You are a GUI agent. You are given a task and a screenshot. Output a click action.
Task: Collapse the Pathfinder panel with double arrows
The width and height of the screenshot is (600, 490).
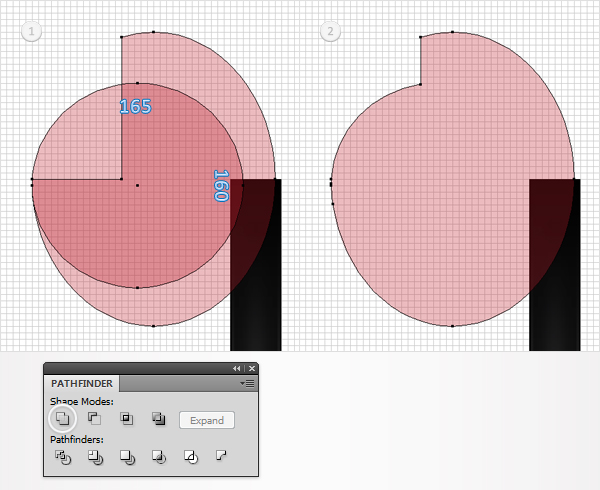coord(236,368)
